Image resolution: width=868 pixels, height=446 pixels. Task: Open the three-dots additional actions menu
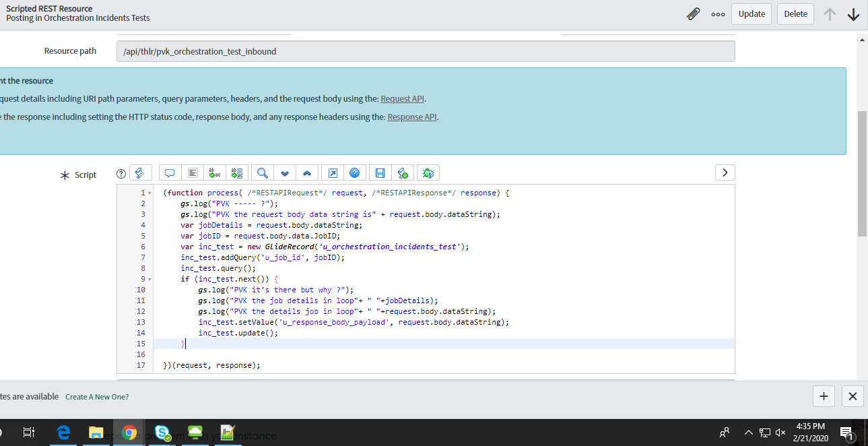(718, 14)
